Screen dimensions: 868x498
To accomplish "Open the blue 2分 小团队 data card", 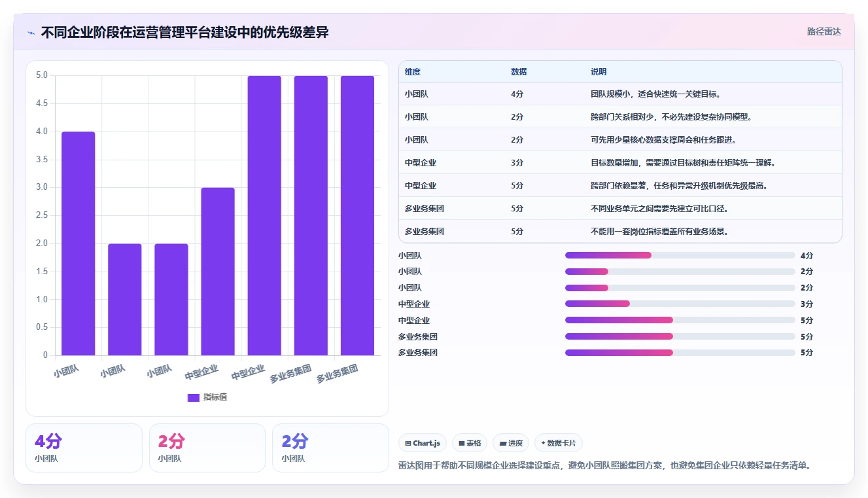I will click(x=330, y=448).
